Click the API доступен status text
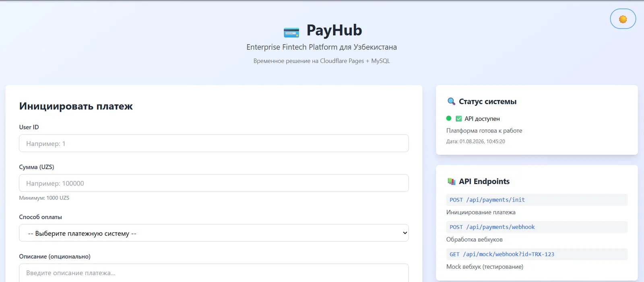Viewport: 644px width, 282px height. [x=482, y=118]
